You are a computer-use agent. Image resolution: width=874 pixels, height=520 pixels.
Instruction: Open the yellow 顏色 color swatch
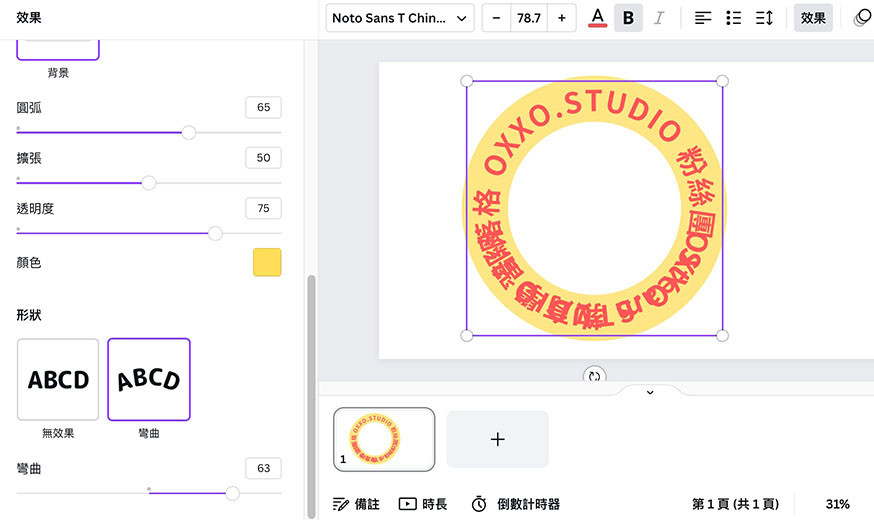(x=267, y=262)
